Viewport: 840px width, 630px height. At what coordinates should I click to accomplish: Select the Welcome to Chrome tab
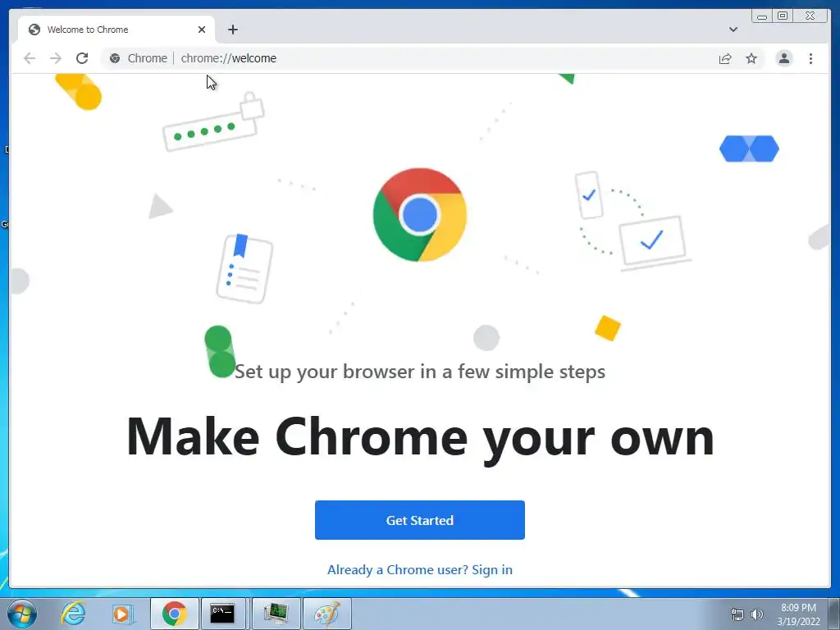tap(116, 30)
